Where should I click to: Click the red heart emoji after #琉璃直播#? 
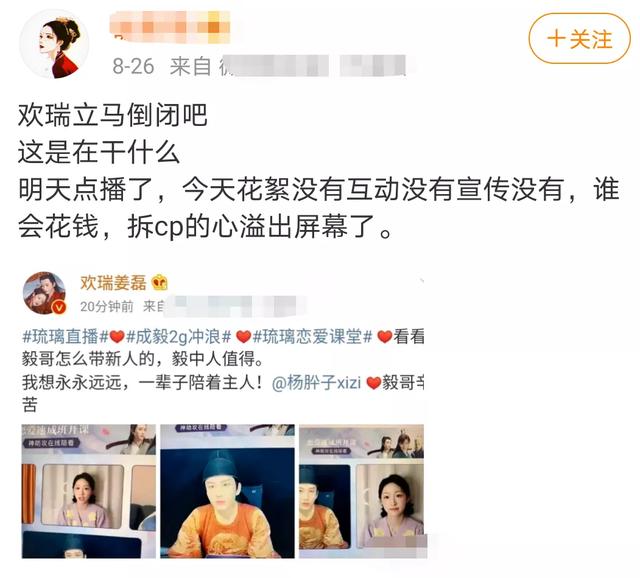tap(117, 337)
